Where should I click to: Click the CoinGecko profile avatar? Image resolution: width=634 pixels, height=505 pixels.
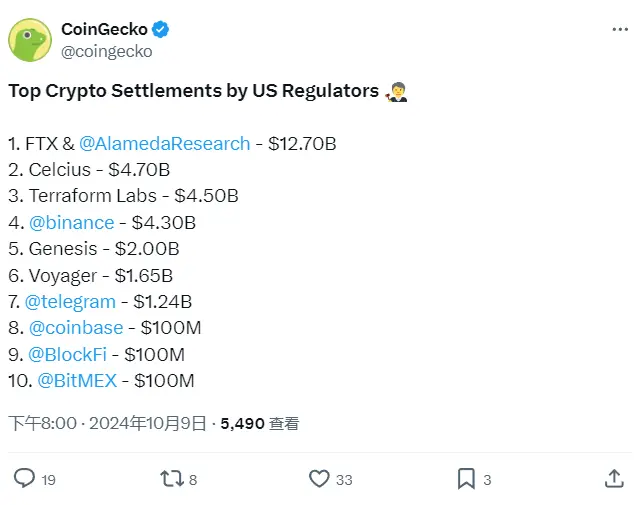pyautogui.click(x=30, y=40)
